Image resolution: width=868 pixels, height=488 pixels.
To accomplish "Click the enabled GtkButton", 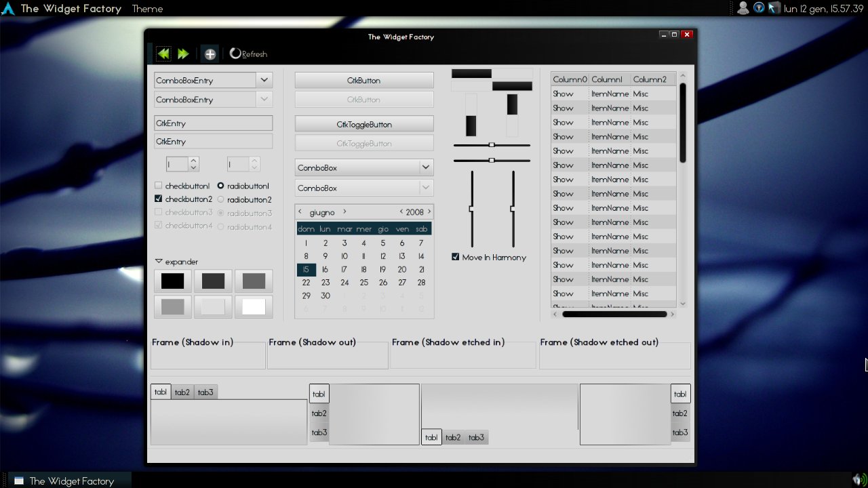I will point(364,80).
